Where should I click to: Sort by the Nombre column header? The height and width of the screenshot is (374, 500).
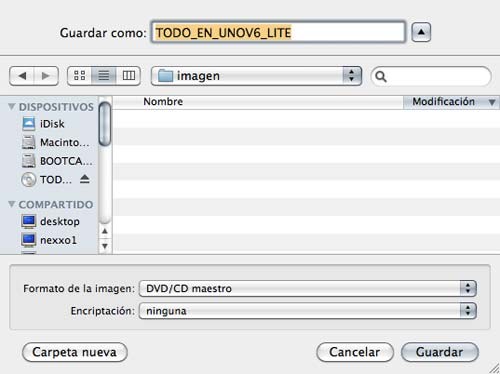coord(258,102)
